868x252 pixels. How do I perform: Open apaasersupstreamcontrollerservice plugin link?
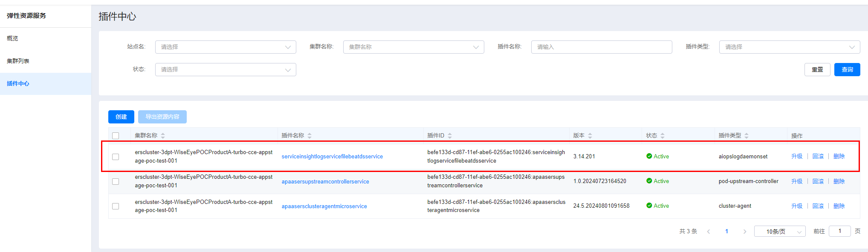tap(325, 181)
